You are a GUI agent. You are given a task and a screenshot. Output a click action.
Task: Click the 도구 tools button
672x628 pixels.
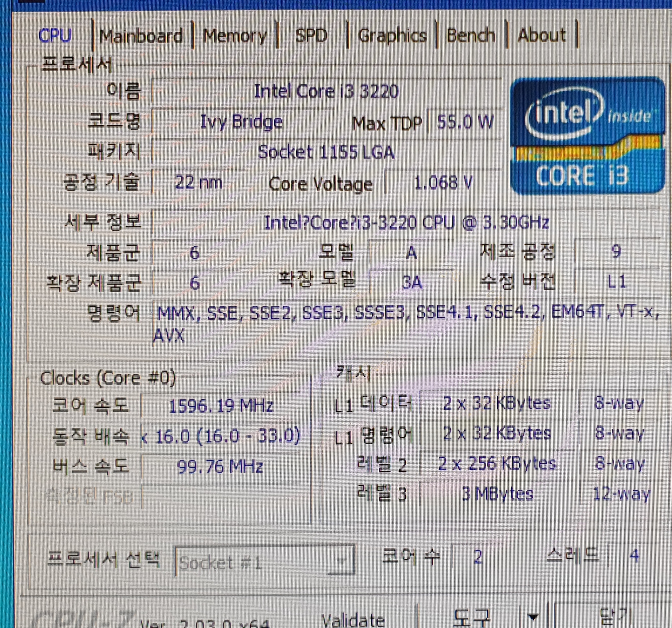pyautogui.click(x=471, y=618)
